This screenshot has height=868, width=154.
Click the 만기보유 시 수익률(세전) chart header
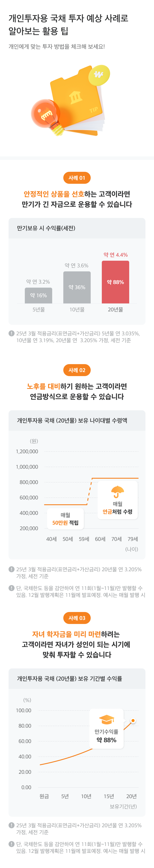click(77, 228)
